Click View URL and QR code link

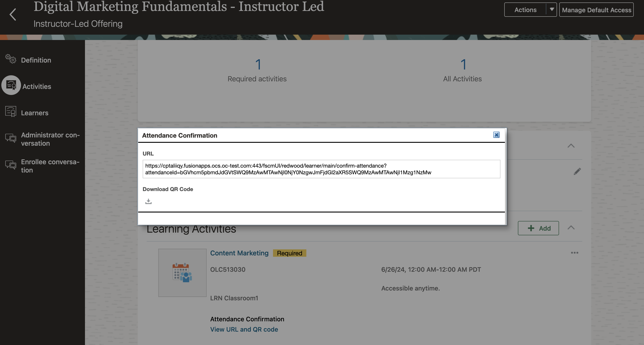point(244,329)
